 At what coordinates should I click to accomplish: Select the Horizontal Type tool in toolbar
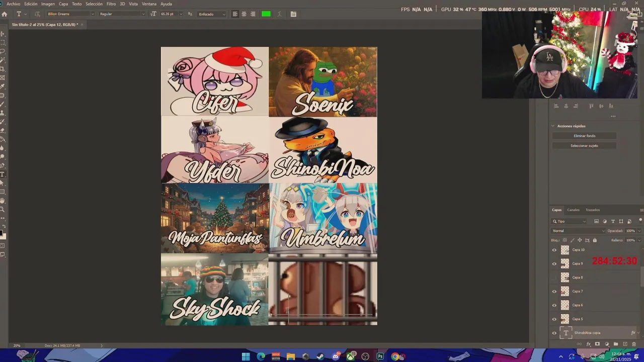[3, 174]
